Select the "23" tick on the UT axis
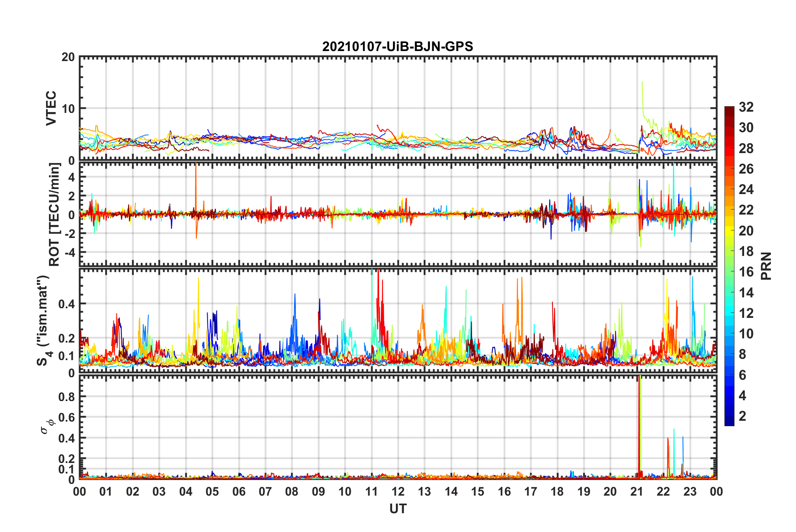This screenshot has width=796, height=532. 690,491
